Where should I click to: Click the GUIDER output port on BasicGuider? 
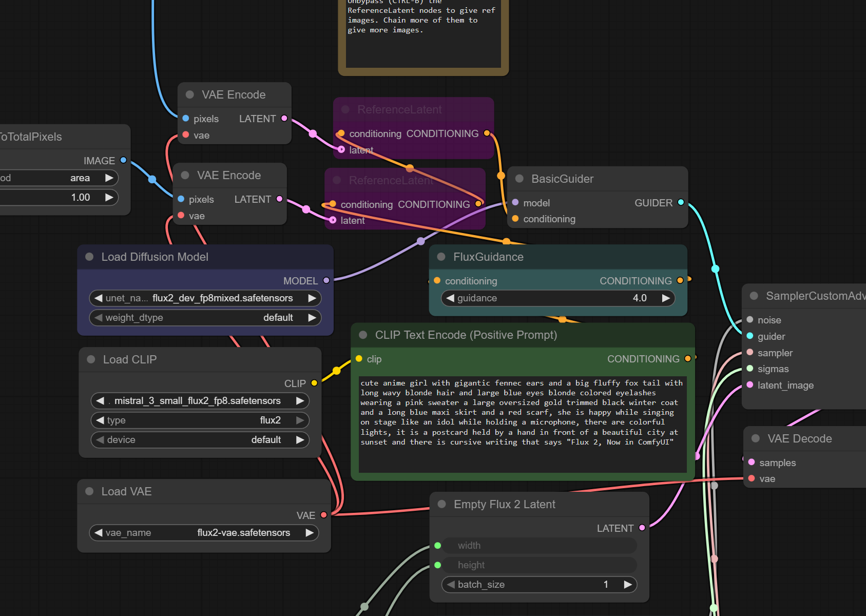click(681, 202)
